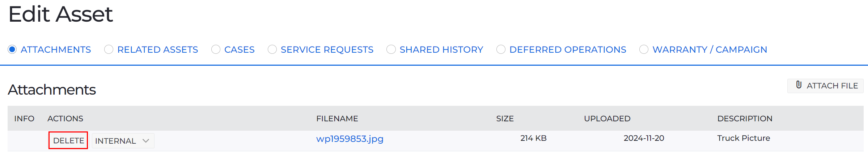Go to the SHARED HISTORY tab label

click(x=441, y=49)
